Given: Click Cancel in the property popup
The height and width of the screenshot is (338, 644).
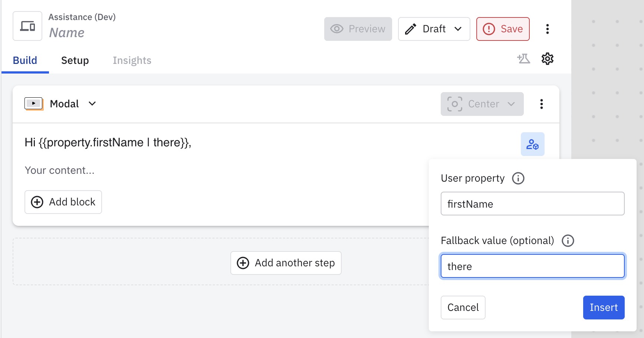Looking at the screenshot, I should (x=463, y=307).
